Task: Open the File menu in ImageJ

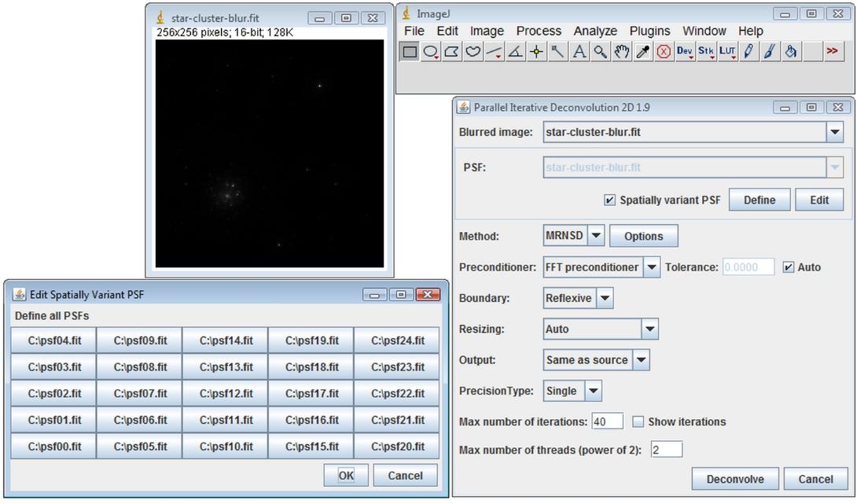Action: 414,31
